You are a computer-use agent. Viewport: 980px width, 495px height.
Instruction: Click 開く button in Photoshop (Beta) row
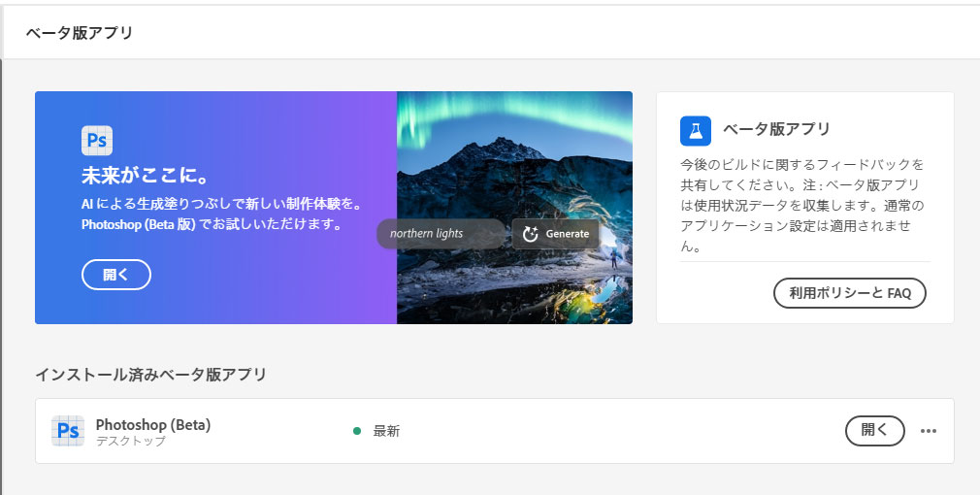(874, 431)
